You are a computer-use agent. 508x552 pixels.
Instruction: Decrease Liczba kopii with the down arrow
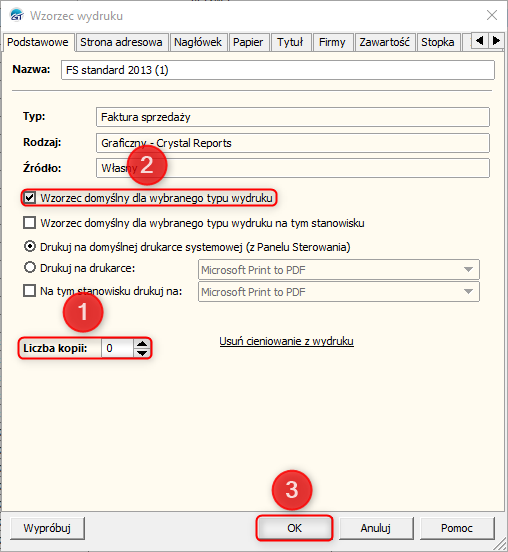pos(142,353)
